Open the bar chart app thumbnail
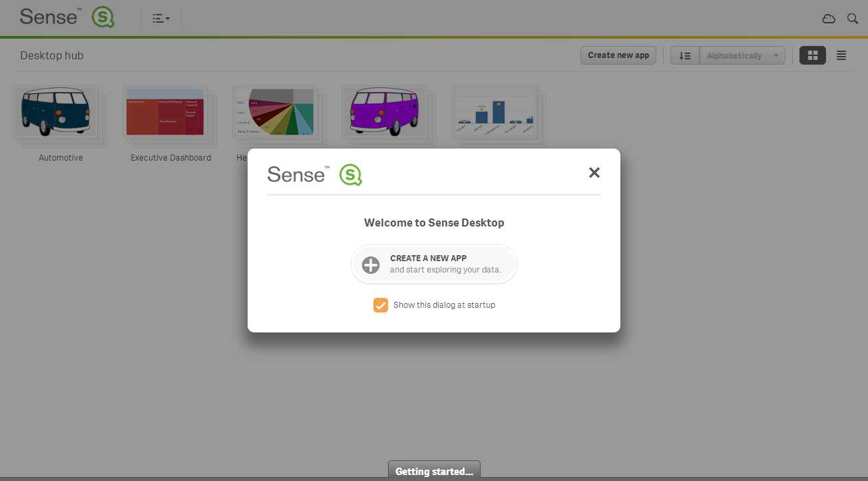868x481 pixels. click(x=498, y=115)
